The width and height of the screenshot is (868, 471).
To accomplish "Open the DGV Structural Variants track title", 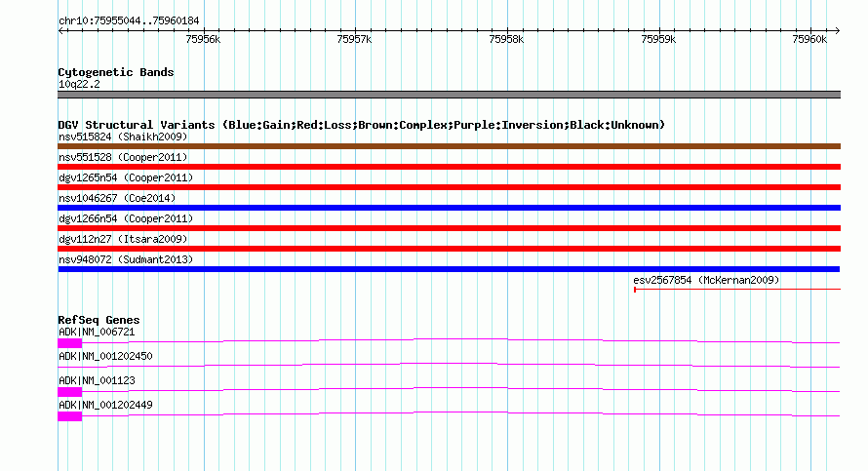I will click(x=361, y=125).
